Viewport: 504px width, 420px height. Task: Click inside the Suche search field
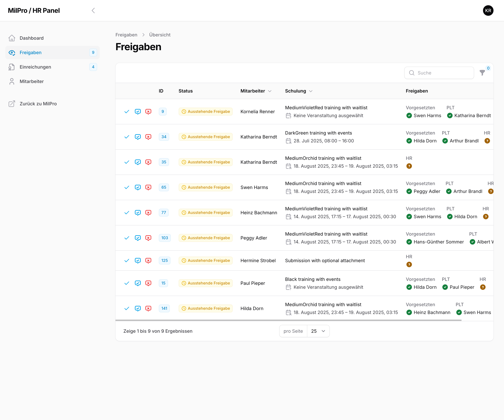(439, 73)
